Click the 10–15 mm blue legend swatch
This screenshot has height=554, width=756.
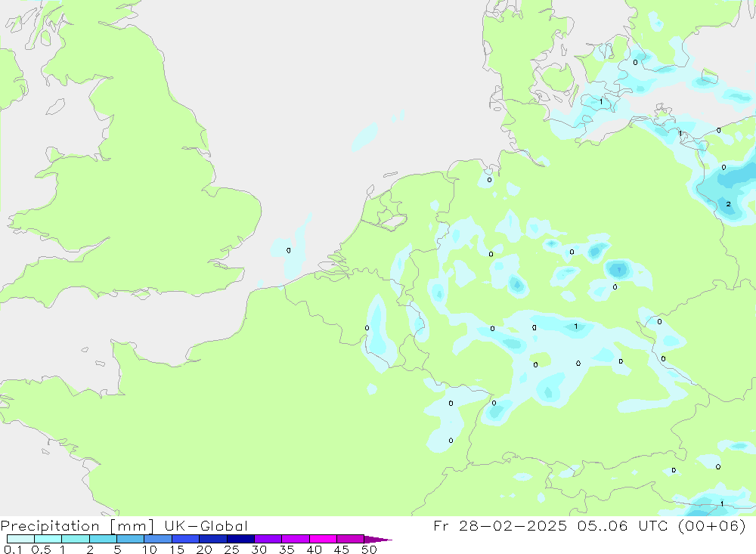(158, 539)
